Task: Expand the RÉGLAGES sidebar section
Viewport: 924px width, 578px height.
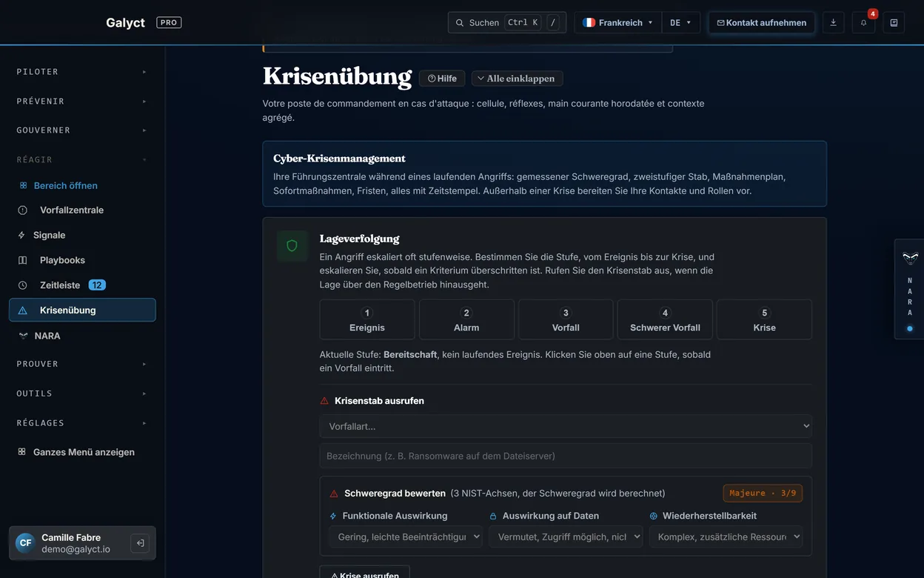Action: [x=82, y=422]
